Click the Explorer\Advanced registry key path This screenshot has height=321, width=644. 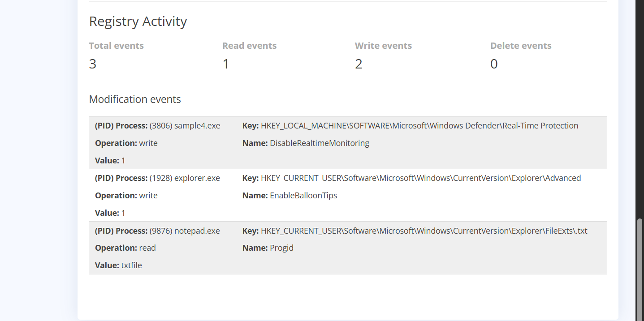pos(421,178)
